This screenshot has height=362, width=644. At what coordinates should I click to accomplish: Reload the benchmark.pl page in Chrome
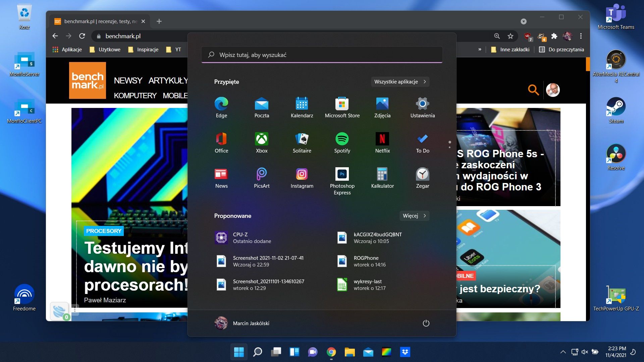pyautogui.click(x=82, y=36)
